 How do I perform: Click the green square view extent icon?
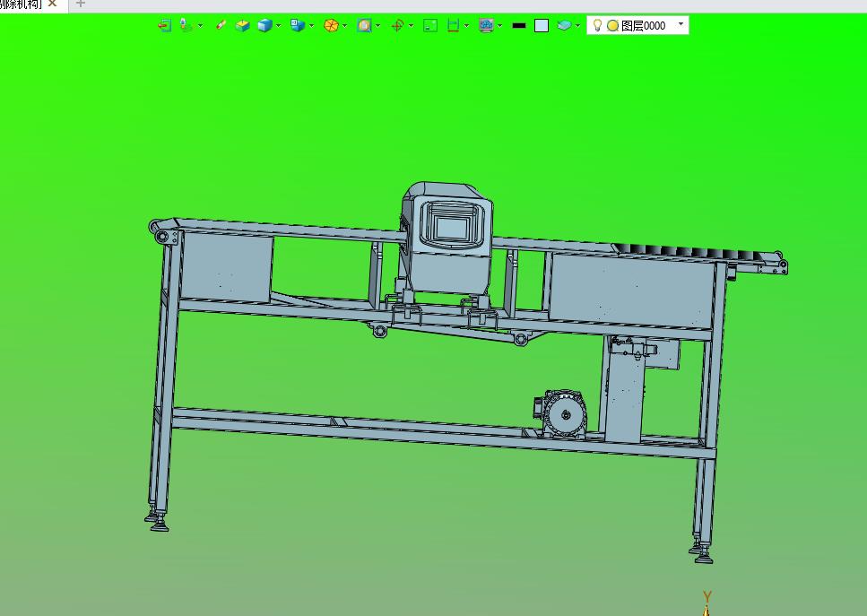(430, 25)
